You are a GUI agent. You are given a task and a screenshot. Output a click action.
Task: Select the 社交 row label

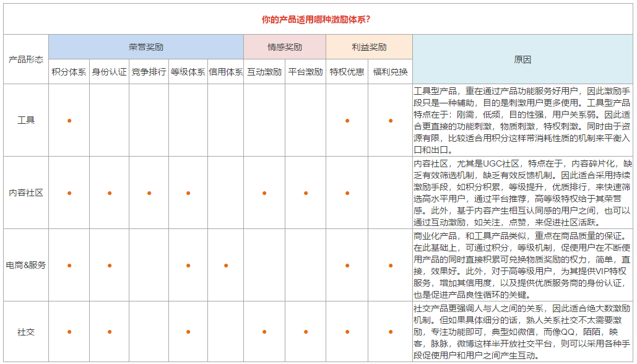[x=26, y=332]
